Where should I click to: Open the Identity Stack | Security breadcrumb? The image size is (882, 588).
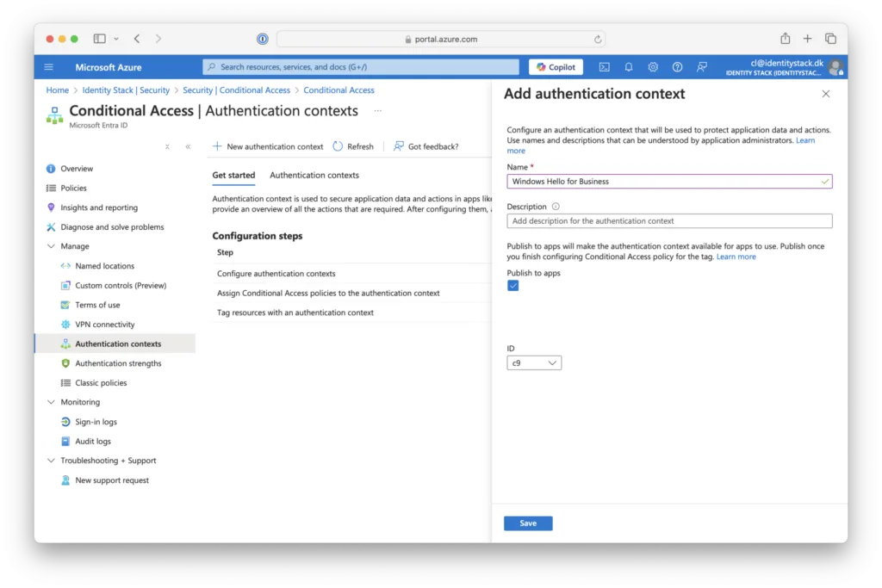point(126,90)
